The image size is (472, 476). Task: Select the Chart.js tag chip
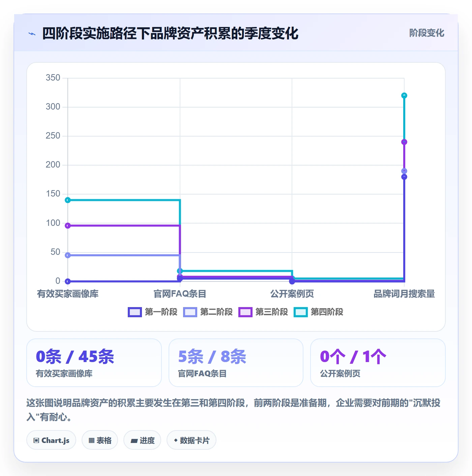click(x=51, y=440)
